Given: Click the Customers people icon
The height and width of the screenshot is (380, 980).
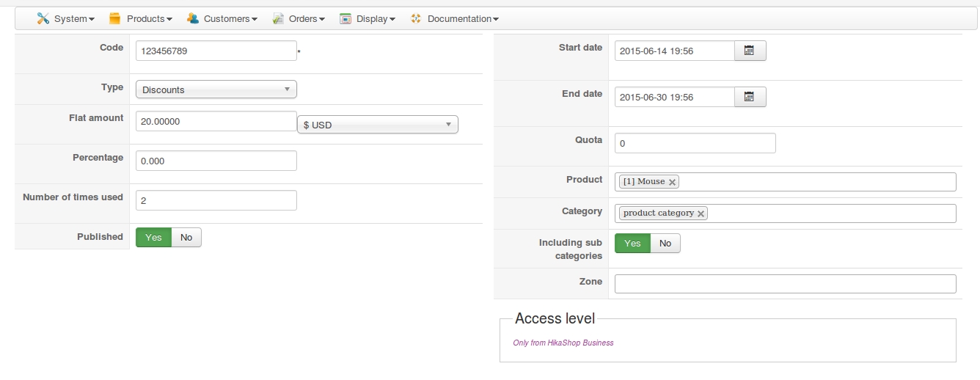Looking at the screenshot, I should 193,18.
